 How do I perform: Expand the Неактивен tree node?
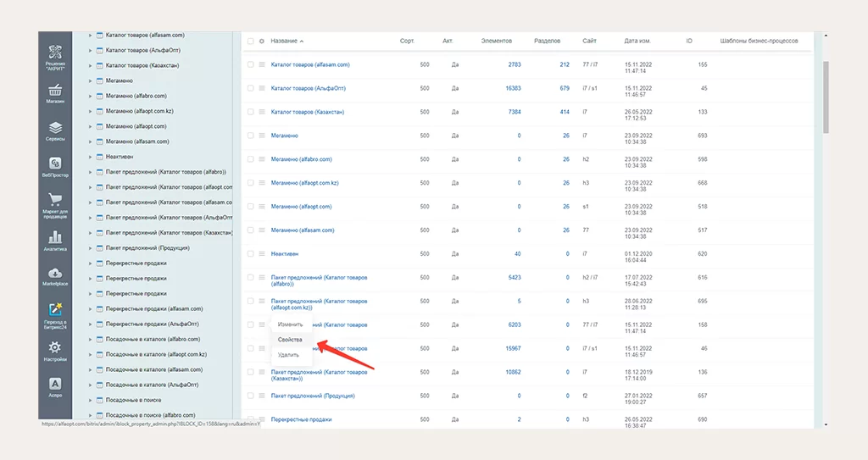[90, 157]
